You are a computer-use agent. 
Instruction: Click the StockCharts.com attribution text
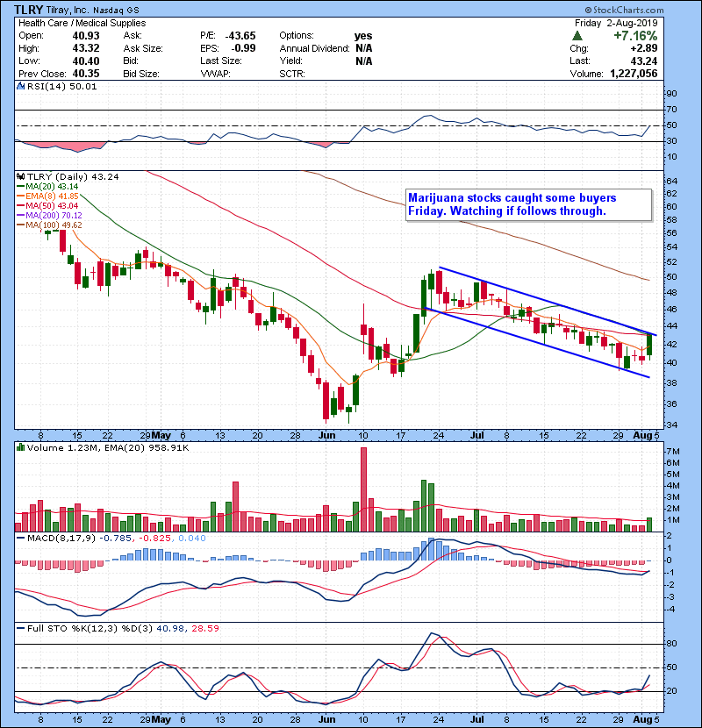tap(624, 10)
